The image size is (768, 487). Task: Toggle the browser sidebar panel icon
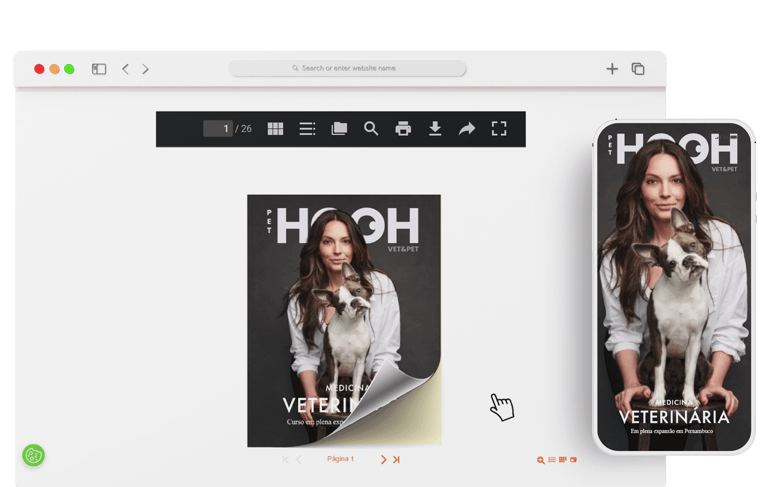99,69
